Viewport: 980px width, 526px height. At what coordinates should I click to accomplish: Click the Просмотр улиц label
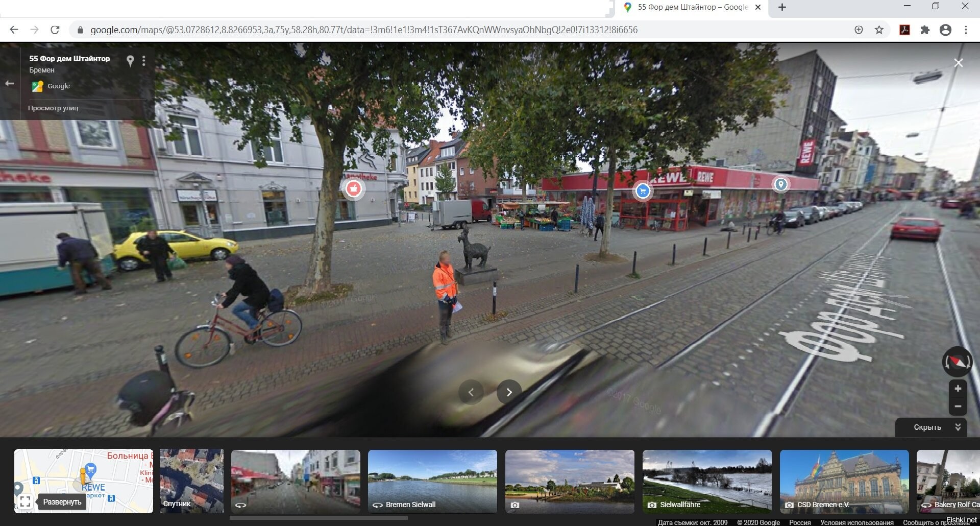click(53, 108)
